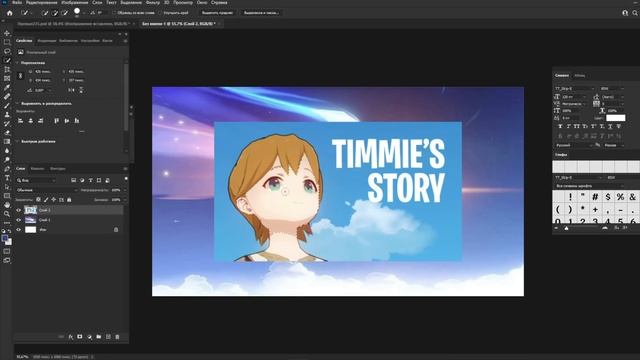The height and width of the screenshot is (360, 640).
Task: Lock all for selected layer
Action: pyautogui.click(x=69, y=200)
